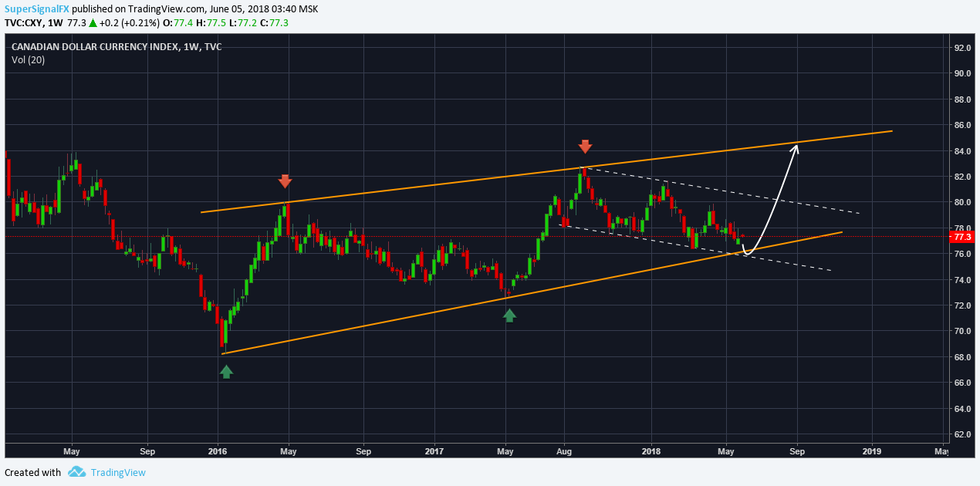Click the 88.0 price axis label

coord(964,100)
